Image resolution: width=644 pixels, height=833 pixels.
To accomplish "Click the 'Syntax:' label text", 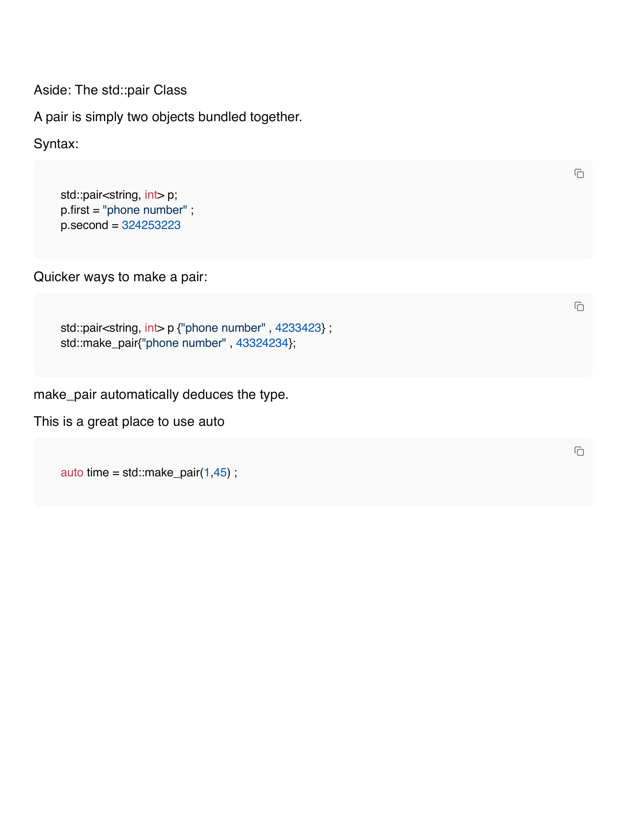I will point(56,144).
